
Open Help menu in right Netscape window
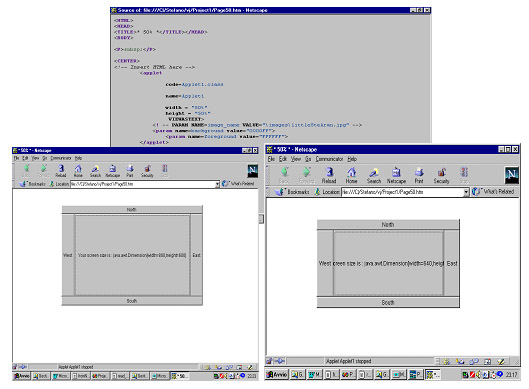tap(352, 159)
